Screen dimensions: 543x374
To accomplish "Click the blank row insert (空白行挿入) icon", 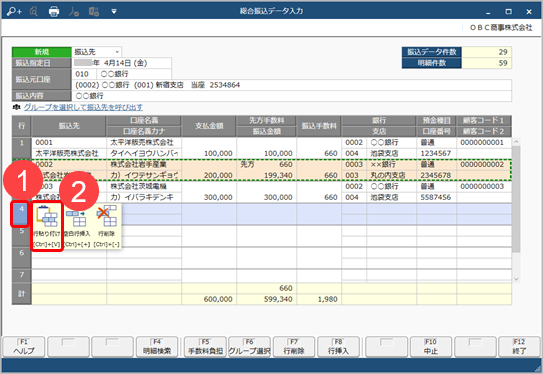I will pyautogui.click(x=77, y=226).
